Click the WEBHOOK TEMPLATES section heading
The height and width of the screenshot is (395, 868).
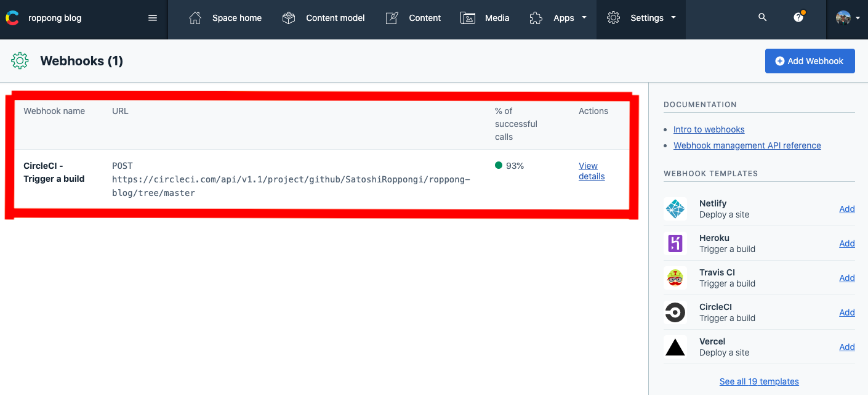click(x=710, y=174)
